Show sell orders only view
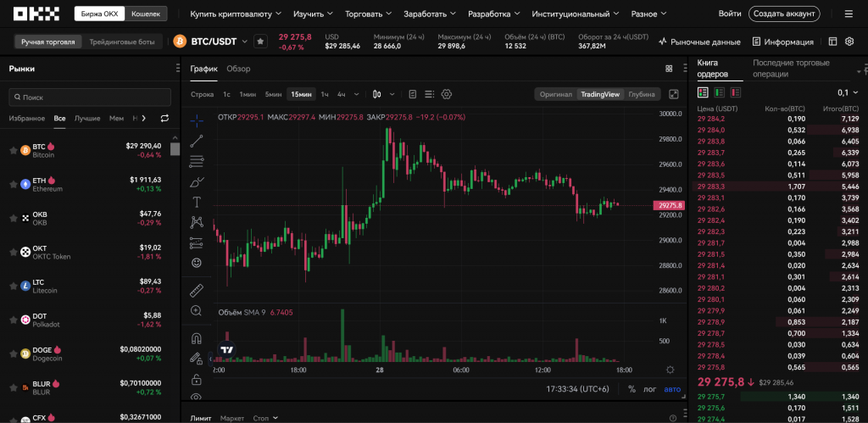868x423 pixels. click(736, 92)
